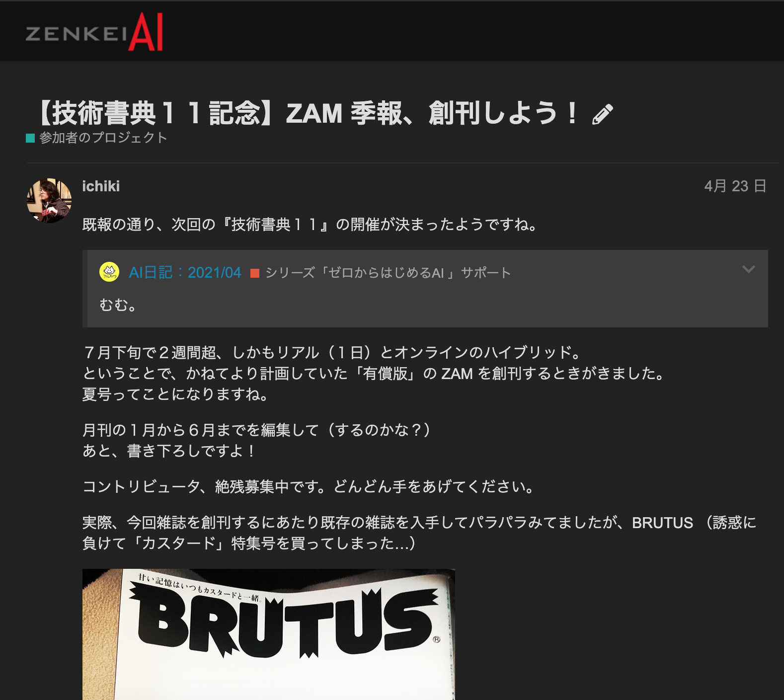The width and height of the screenshot is (784, 700).
Task: Edit topic title via pencil icon
Action: point(603,114)
